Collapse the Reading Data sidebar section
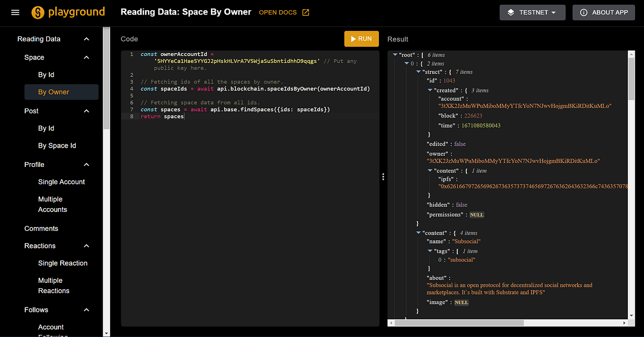Screen dimensions: 644x337 click(86, 39)
